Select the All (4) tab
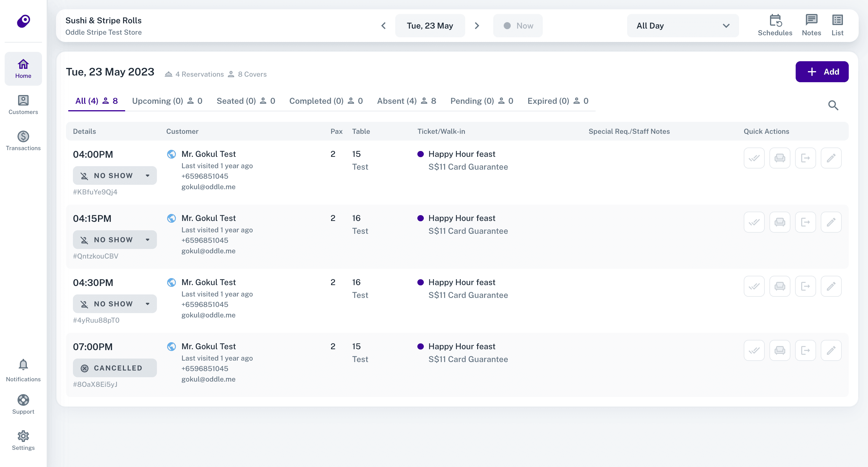This screenshot has height=467, width=868. [96, 101]
